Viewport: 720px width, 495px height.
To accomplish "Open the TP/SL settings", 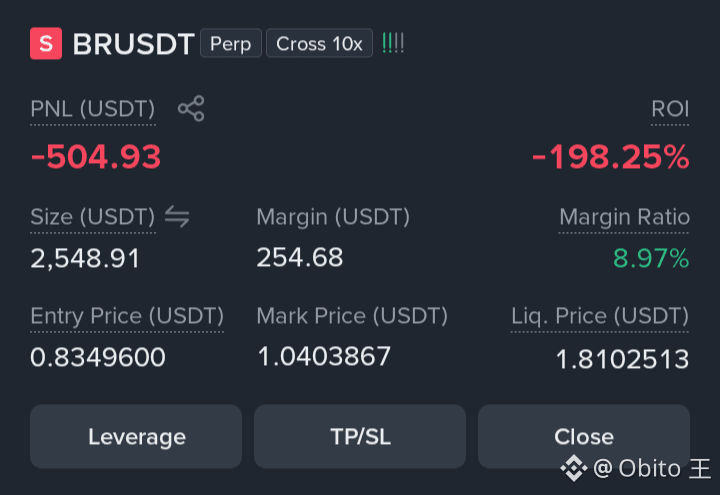I will pos(360,436).
